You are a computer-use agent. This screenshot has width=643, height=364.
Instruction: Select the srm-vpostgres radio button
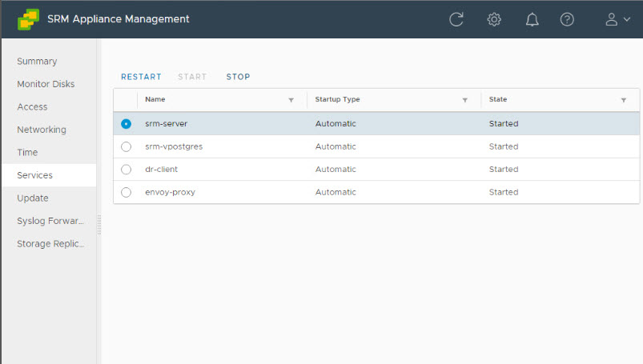(x=126, y=147)
